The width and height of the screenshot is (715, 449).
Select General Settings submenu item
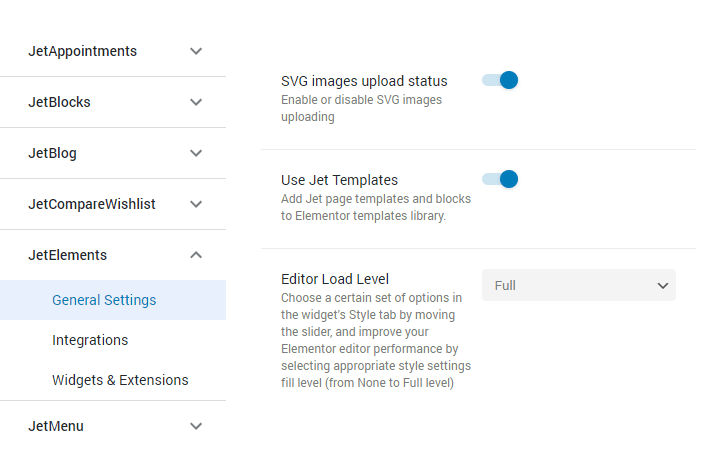(x=113, y=300)
